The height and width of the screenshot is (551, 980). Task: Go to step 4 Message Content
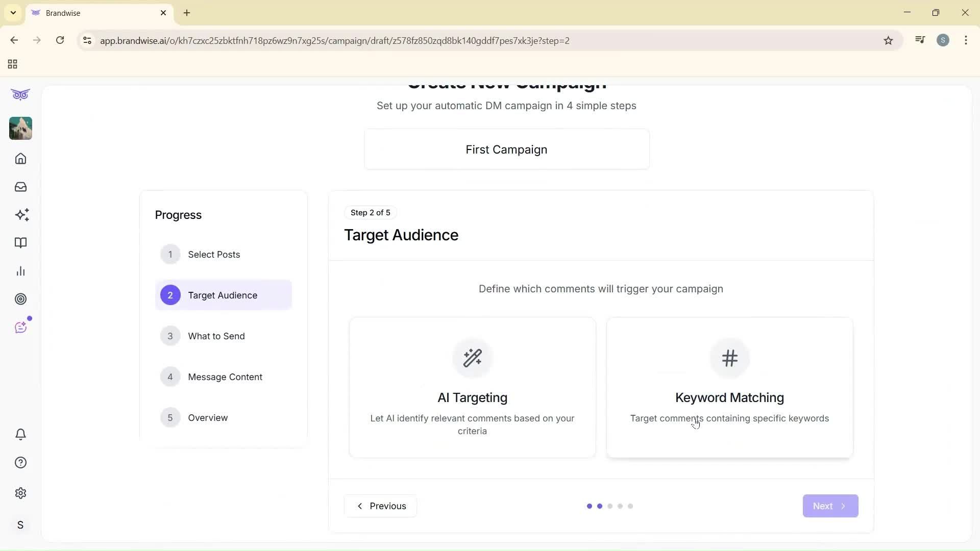225,377
